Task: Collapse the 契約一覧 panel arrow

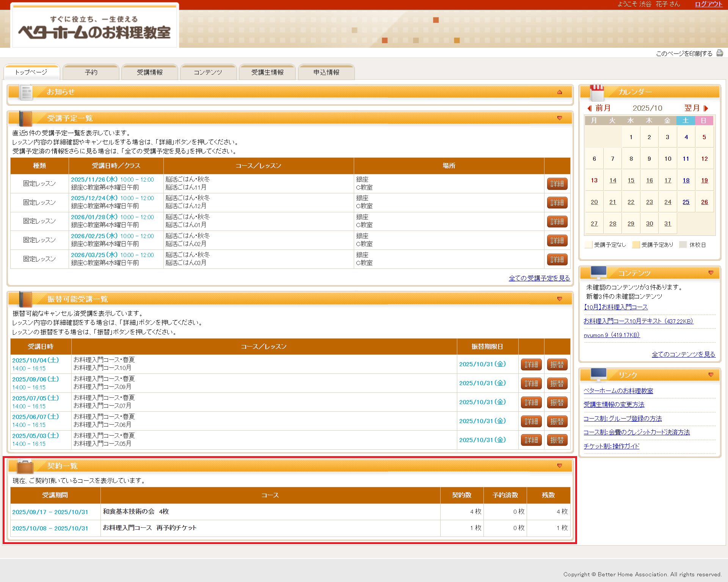Action: [x=559, y=466]
